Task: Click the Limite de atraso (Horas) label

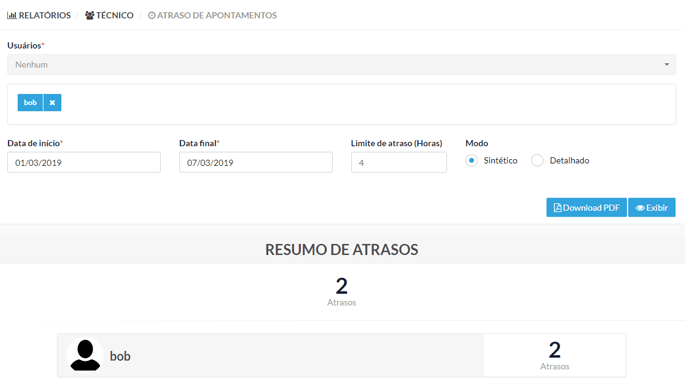Action: pos(397,143)
